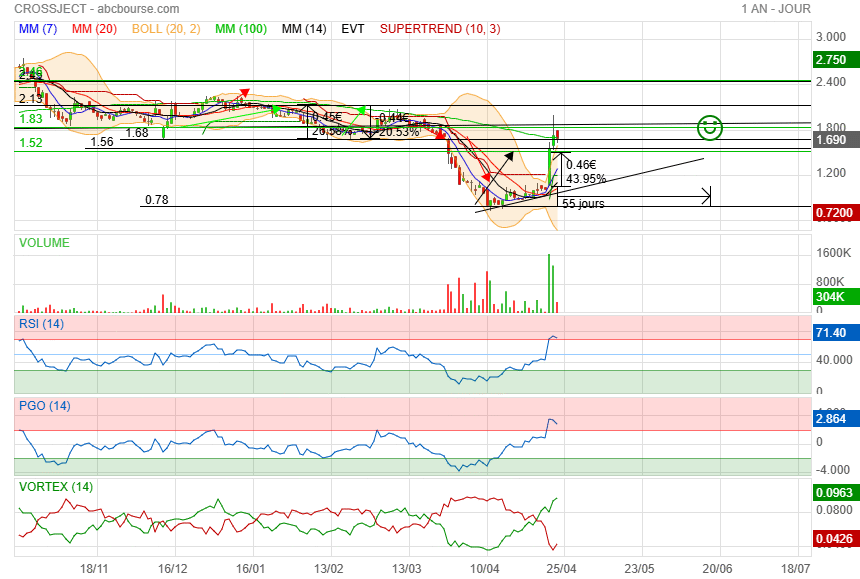860x579 pixels.
Task: Click the 40.000 RSI axis label
Action: 834,360
